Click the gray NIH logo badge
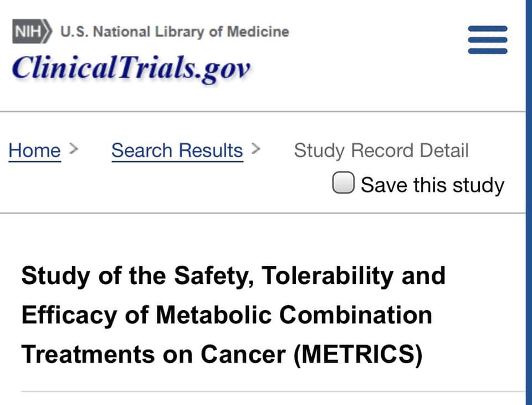 point(32,31)
